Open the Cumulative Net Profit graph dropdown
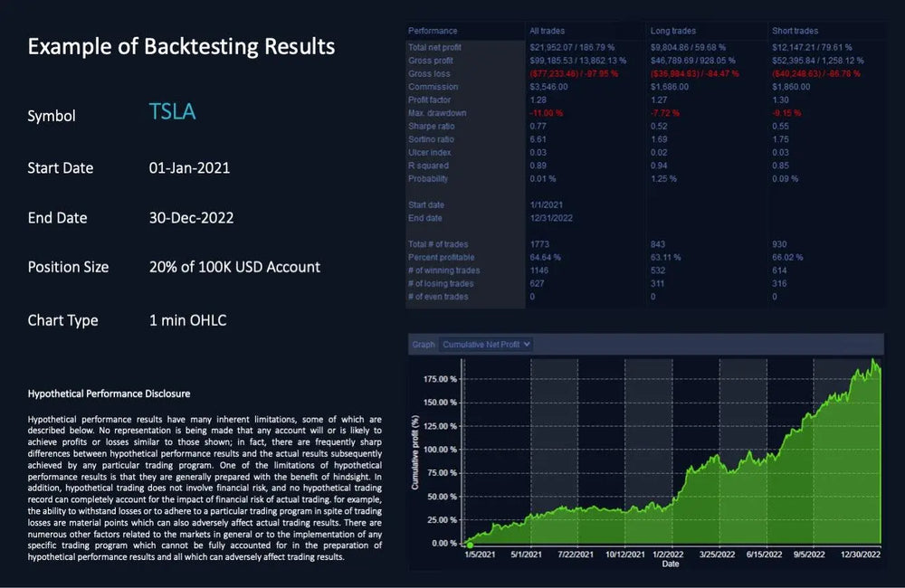 [485, 345]
